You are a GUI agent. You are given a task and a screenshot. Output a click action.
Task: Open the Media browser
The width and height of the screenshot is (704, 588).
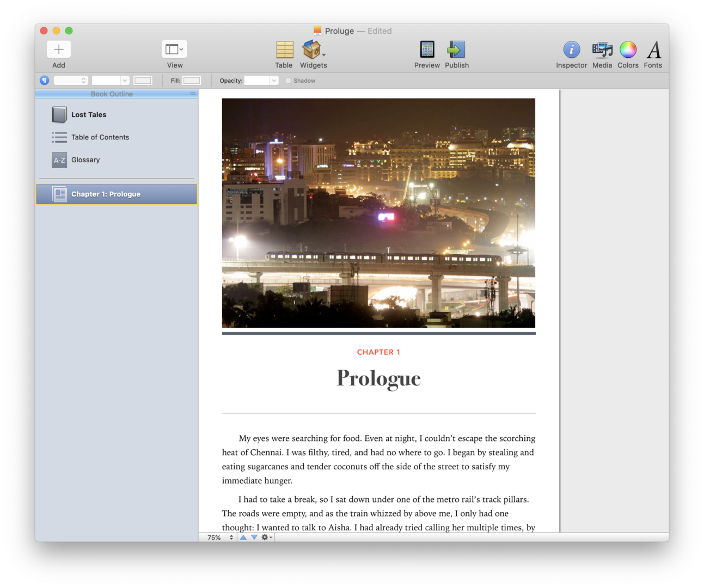(602, 50)
